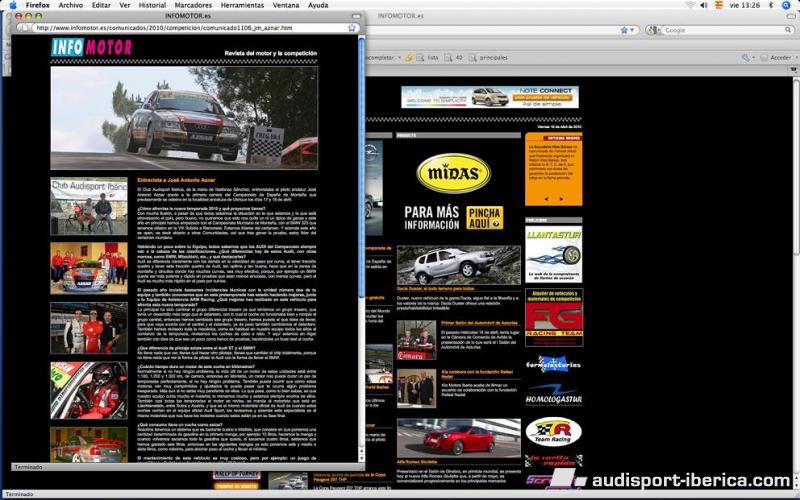Screen dimensions: 800x500
Task: Click the 'principales' toolbar button
Action: [488, 58]
